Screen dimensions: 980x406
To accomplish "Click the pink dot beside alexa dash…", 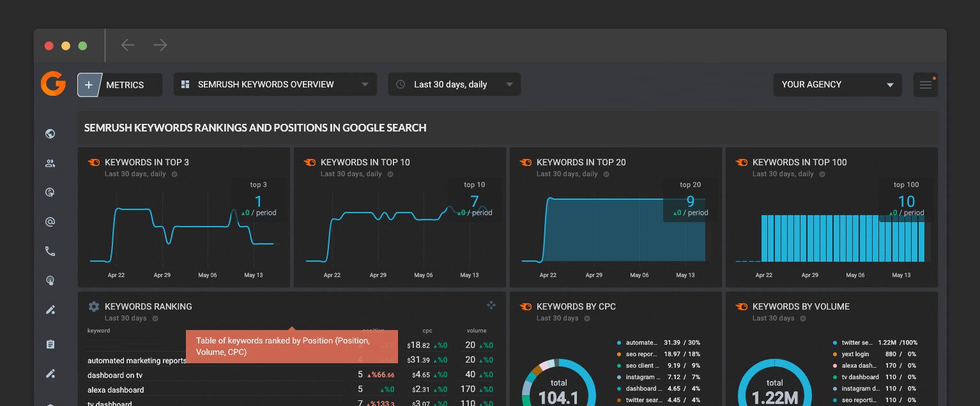I will point(836,366).
